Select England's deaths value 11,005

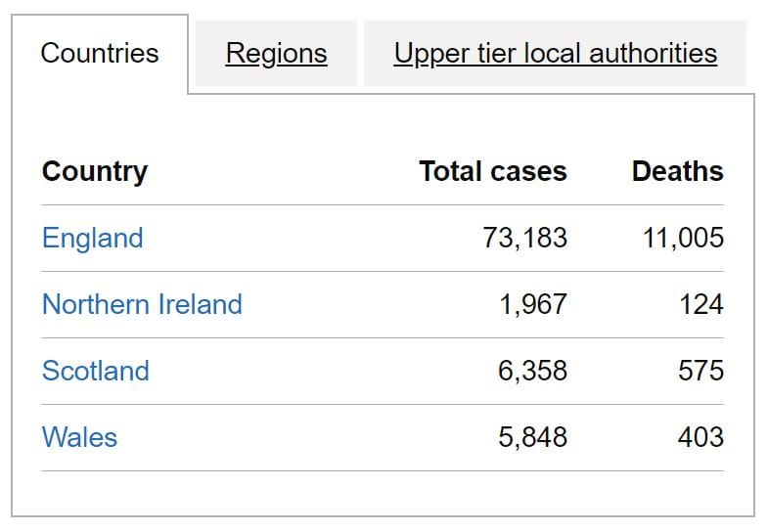[x=683, y=238]
